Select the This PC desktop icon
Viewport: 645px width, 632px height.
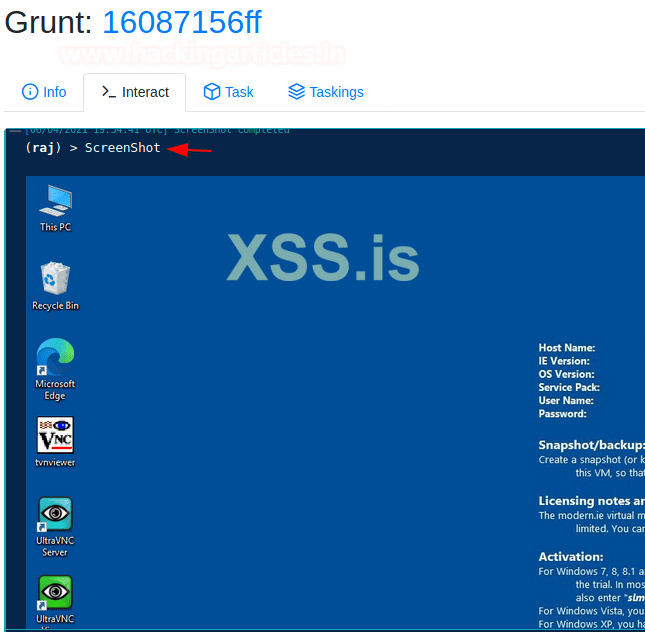click(x=56, y=200)
